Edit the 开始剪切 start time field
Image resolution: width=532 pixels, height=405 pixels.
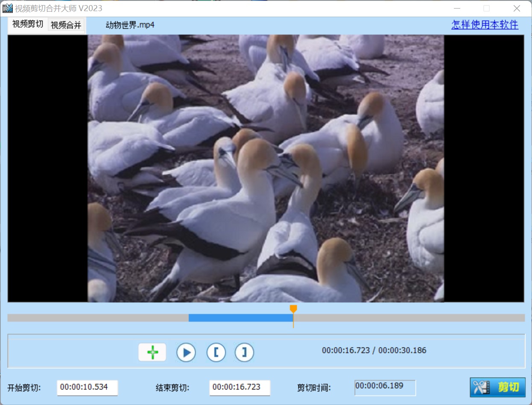pyautogui.click(x=87, y=388)
